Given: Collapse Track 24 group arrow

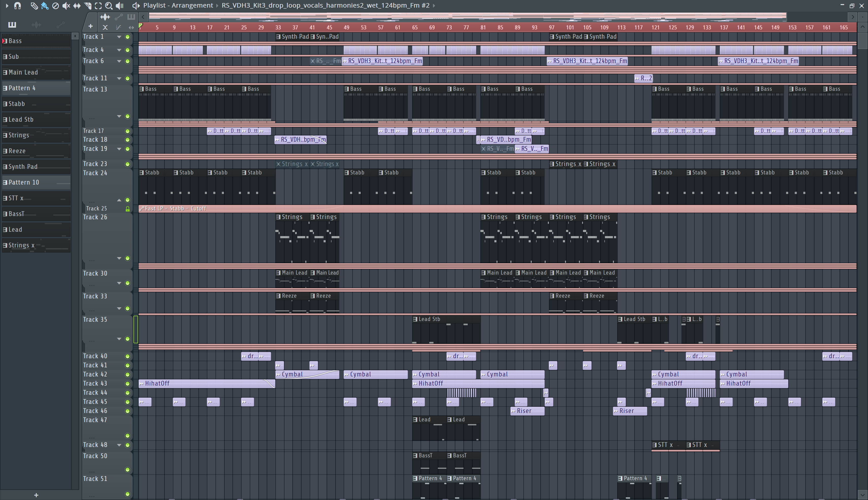Looking at the screenshot, I should coord(119,200).
